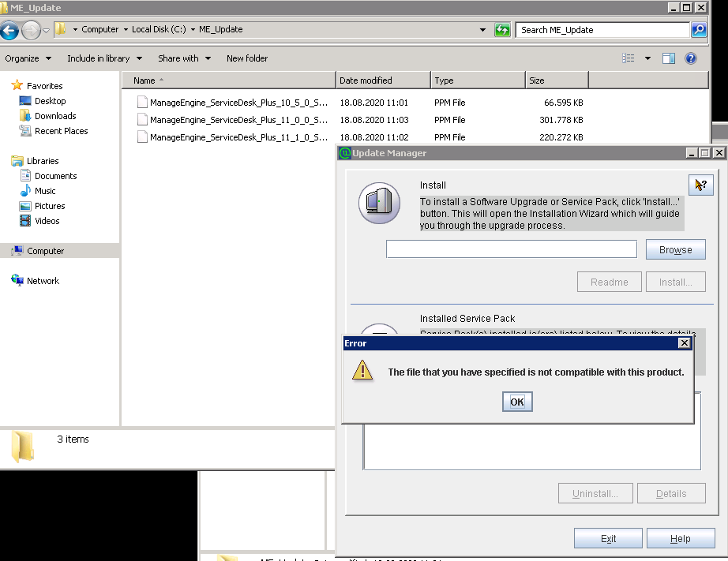
Task: Close the Error dialog with X
Action: coord(684,343)
